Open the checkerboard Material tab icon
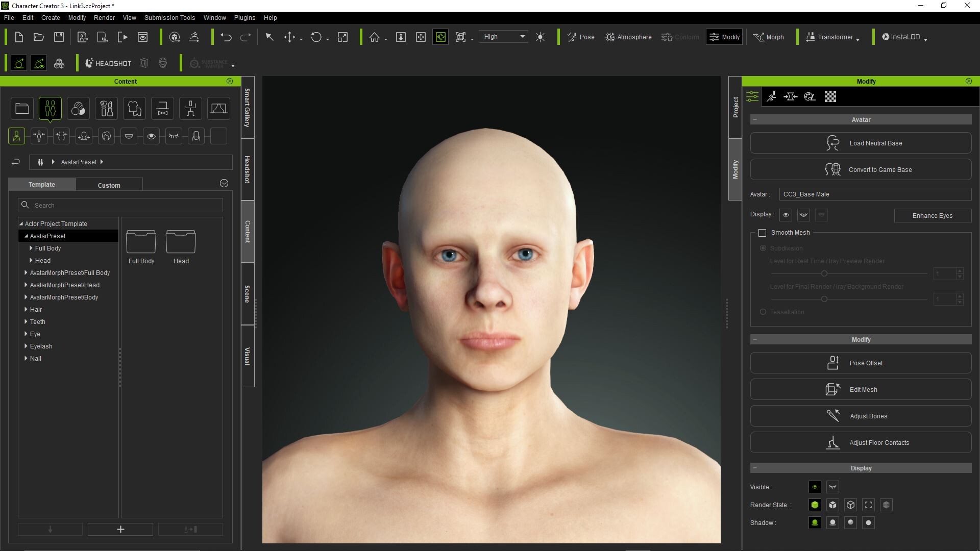The width and height of the screenshot is (980, 551). point(830,96)
